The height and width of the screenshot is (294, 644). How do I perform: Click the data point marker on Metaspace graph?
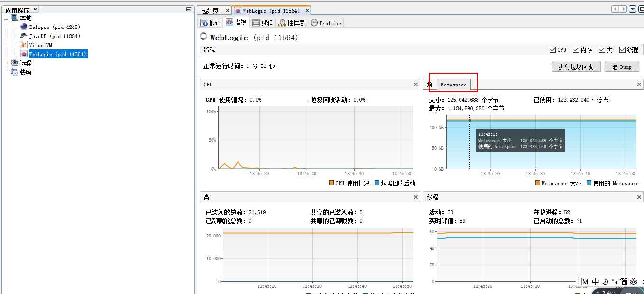[469, 120]
